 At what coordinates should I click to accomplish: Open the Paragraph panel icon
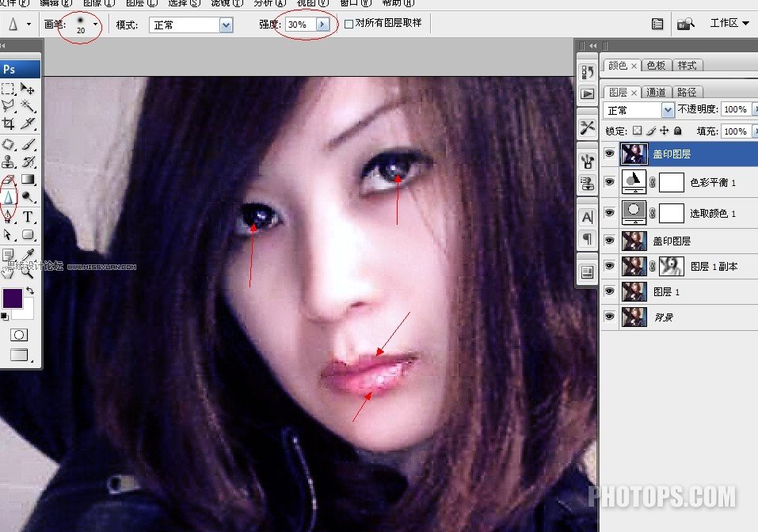pyautogui.click(x=588, y=239)
